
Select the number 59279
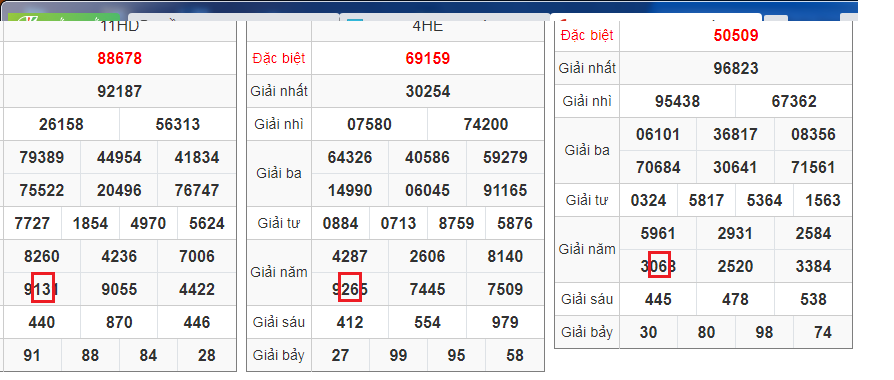[505, 157]
